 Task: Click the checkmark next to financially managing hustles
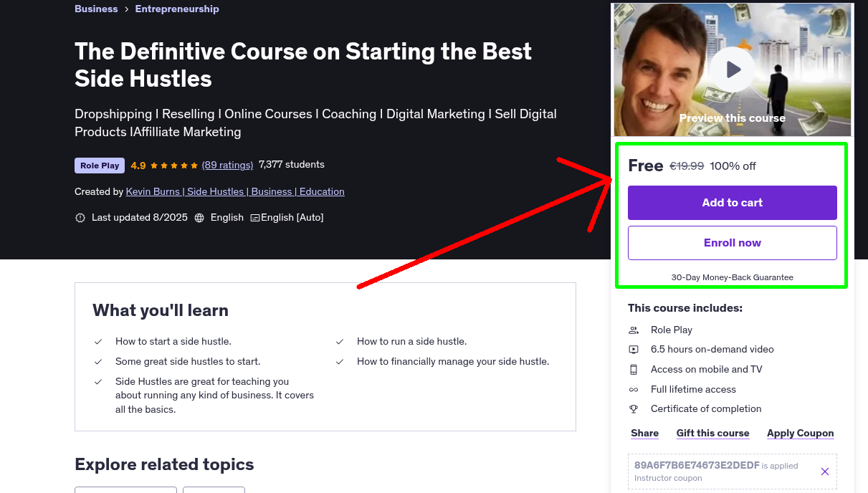point(340,362)
